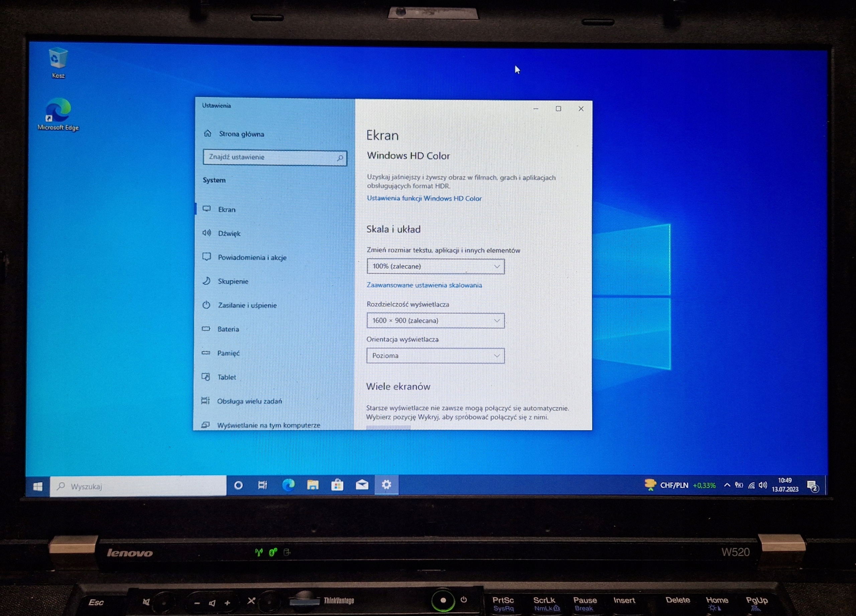Viewport: 856px width, 616px height.
Task: Open File Explorer from the taskbar
Action: tap(313, 485)
